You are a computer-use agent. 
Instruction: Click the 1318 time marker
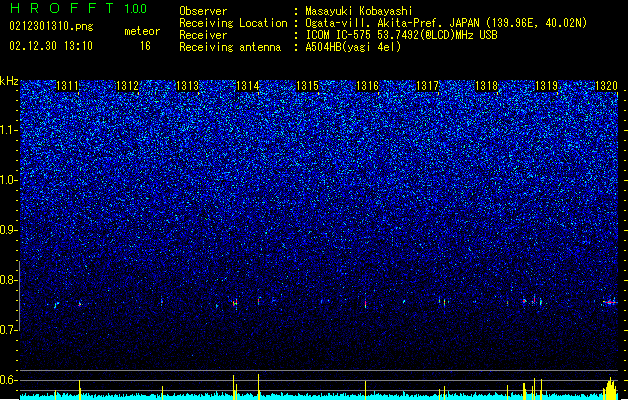click(x=487, y=86)
